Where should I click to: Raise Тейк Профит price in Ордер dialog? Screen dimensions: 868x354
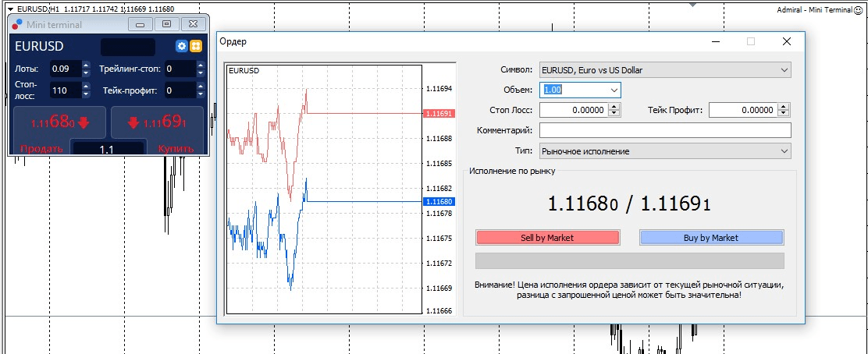tap(783, 108)
